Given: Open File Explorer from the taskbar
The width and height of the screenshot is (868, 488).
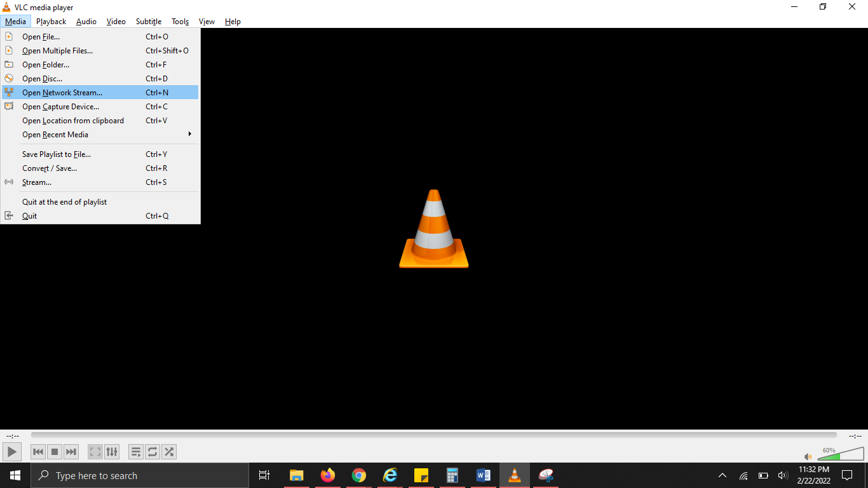Looking at the screenshot, I should coord(297,475).
